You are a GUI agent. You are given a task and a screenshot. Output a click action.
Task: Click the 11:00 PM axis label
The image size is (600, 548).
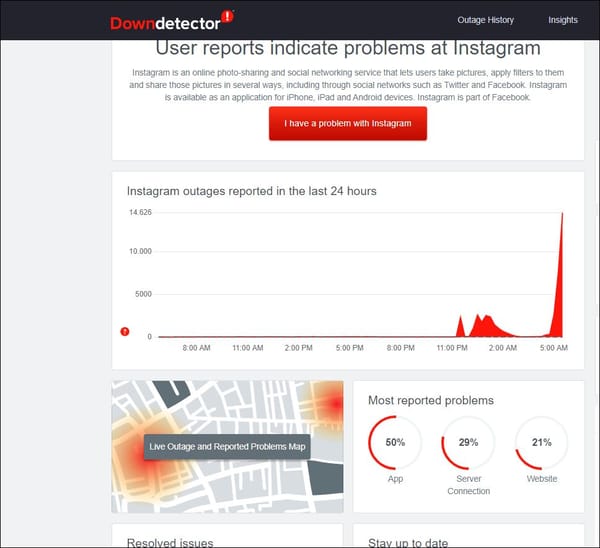pyautogui.click(x=452, y=348)
